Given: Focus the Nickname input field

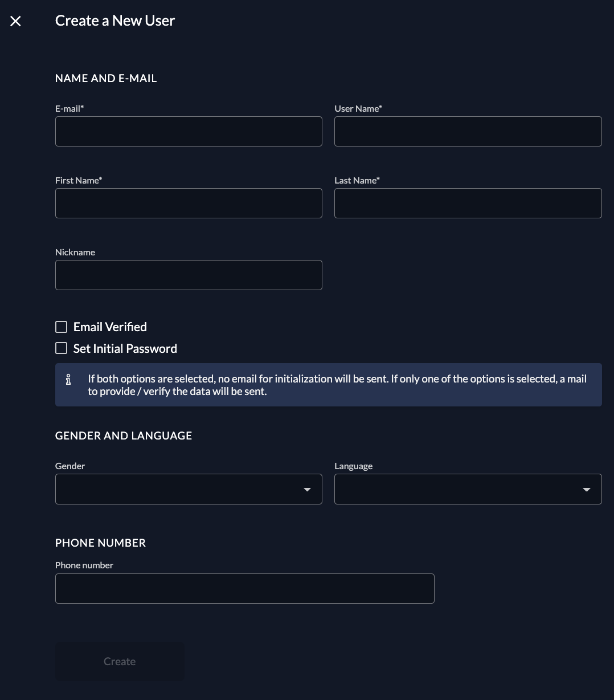Looking at the screenshot, I should coord(189,275).
